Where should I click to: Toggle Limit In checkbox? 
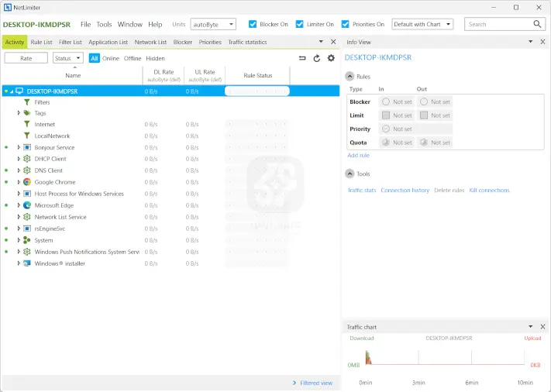click(x=386, y=115)
